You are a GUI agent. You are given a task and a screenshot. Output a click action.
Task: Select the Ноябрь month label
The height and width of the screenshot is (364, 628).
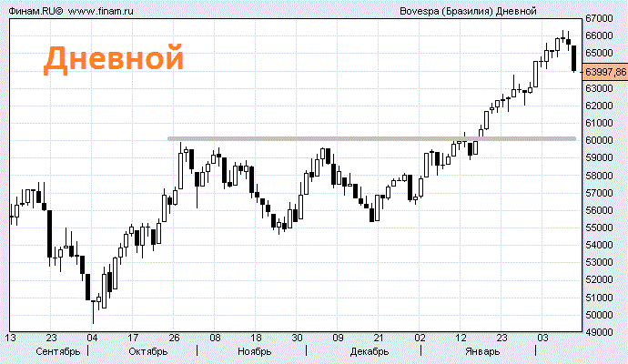[255, 351]
